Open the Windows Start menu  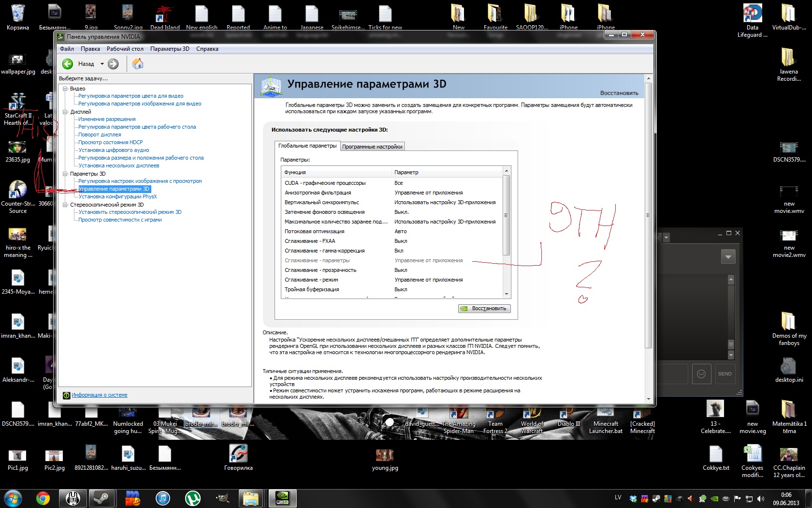[x=13, y=498]
